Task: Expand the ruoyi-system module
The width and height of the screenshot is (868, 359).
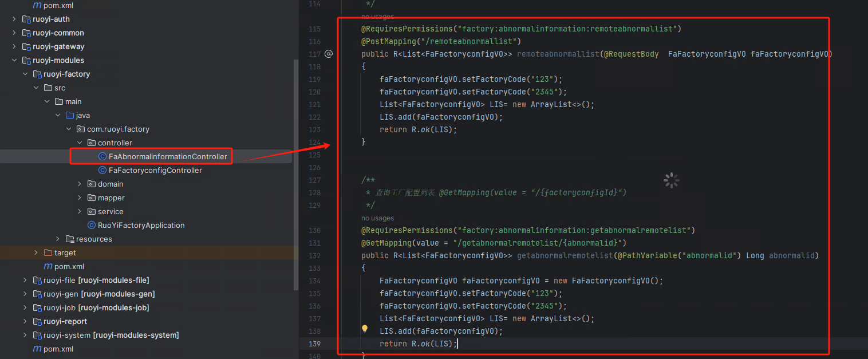Action: 25,335
